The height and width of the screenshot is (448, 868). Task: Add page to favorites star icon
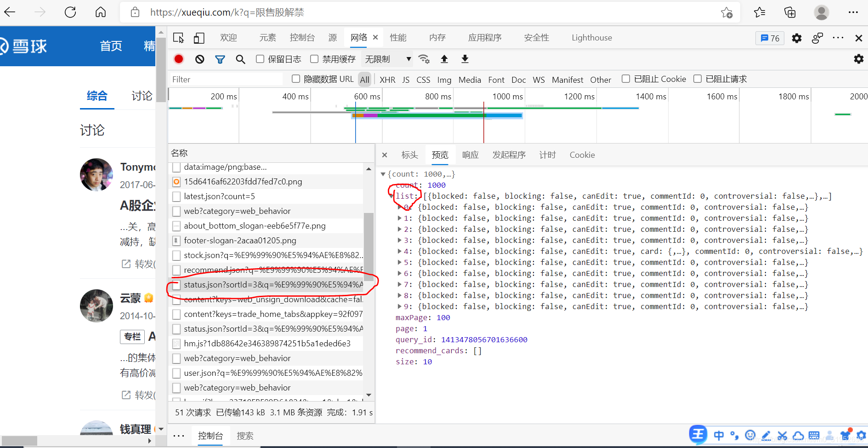pos(726,12)
